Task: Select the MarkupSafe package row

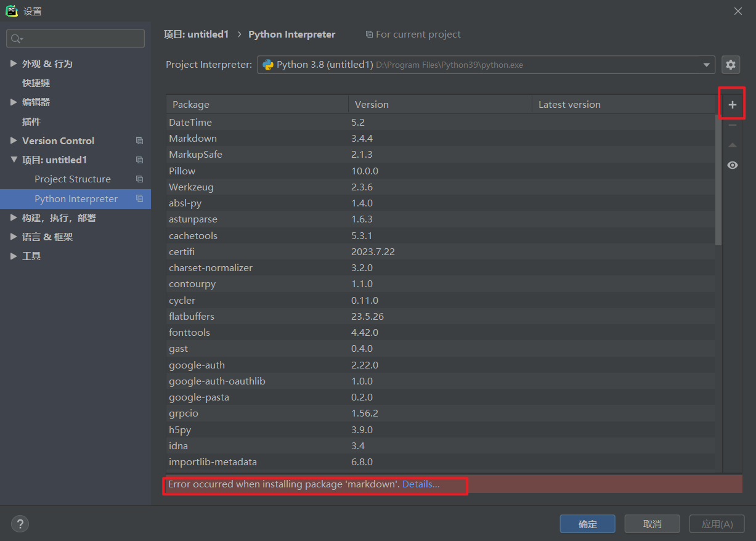Action: tap(441, 154)
